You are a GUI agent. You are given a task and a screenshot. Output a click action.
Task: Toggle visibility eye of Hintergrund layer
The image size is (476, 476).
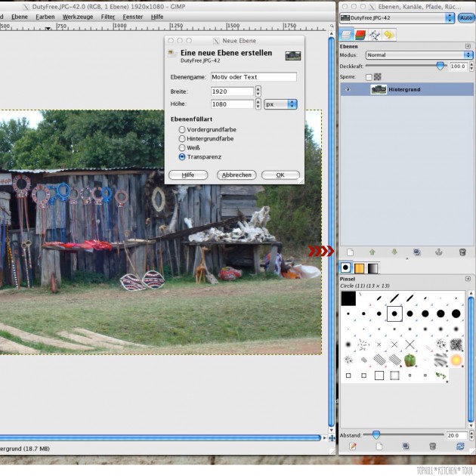(x=348, y=90)
